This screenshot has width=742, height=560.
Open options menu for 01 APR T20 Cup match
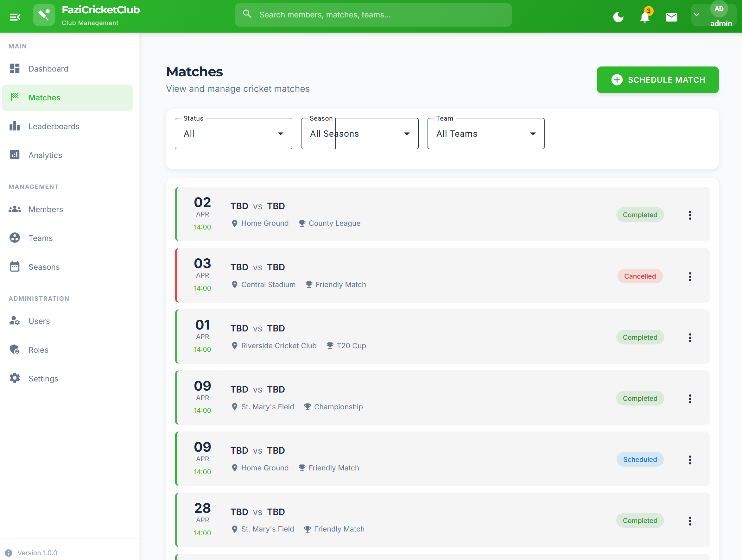(690, 338)
